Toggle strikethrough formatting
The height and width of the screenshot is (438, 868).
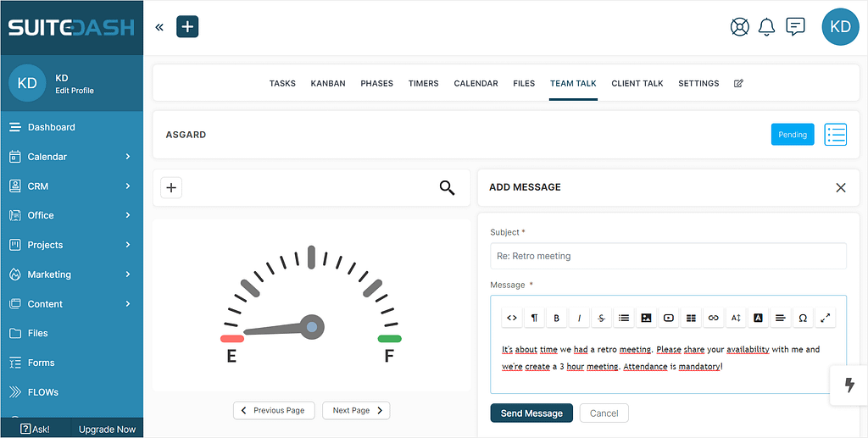602,318
